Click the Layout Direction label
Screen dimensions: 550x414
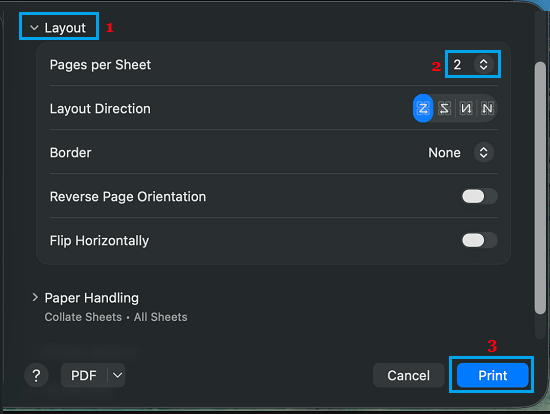(x=100, y=109)
